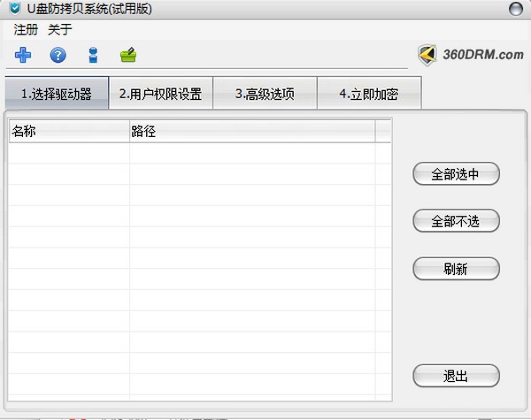Refresh the drive list with 刷新

click(x=456, y=269)
